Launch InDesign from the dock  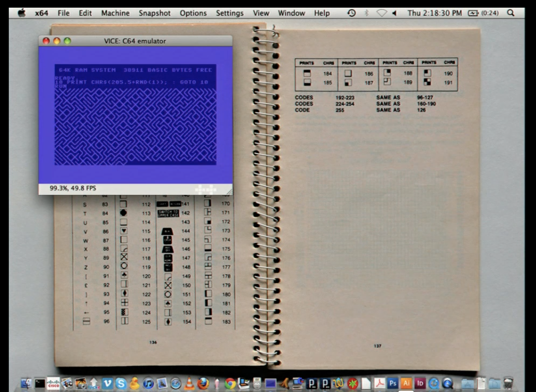[420, 383]
